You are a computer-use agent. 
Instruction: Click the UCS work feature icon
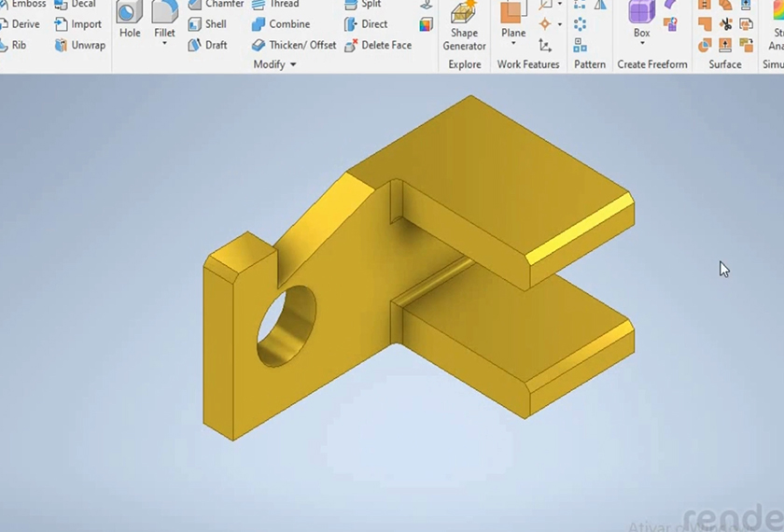545,45
